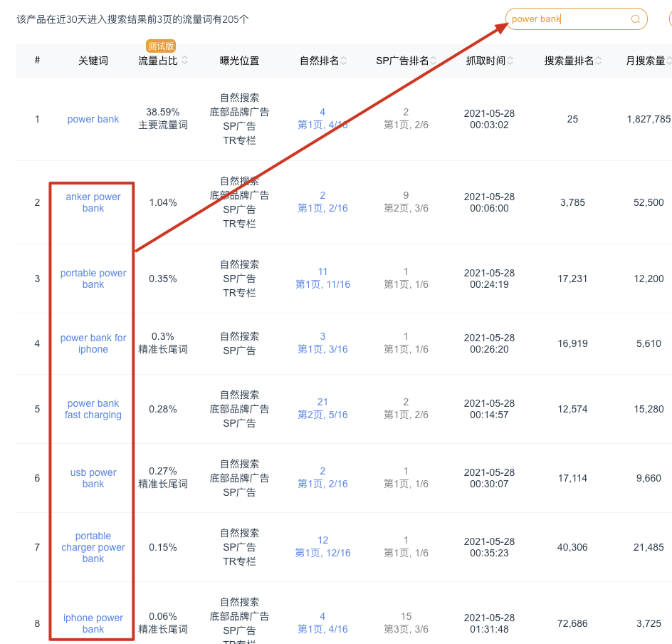The width and height of the screenshot is (672, 644).
Task: Open the 第2页, 5/16 link for power bank fast charging
Action: coord(322,415)
